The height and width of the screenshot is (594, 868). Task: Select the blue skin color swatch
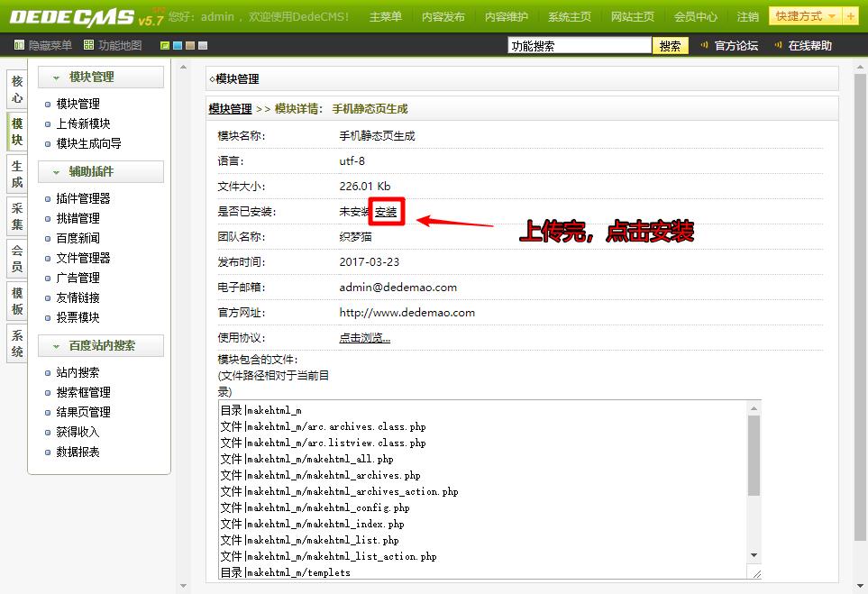[178, 46]
